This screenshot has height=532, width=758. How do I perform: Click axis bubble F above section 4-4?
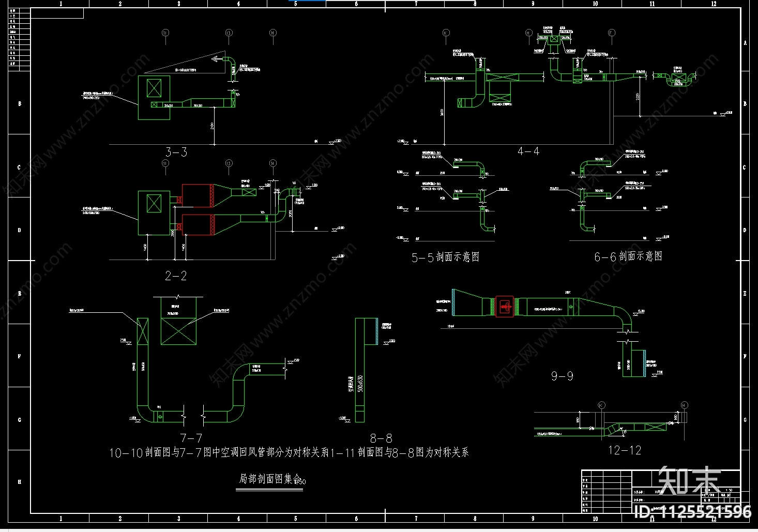point(612,33)
